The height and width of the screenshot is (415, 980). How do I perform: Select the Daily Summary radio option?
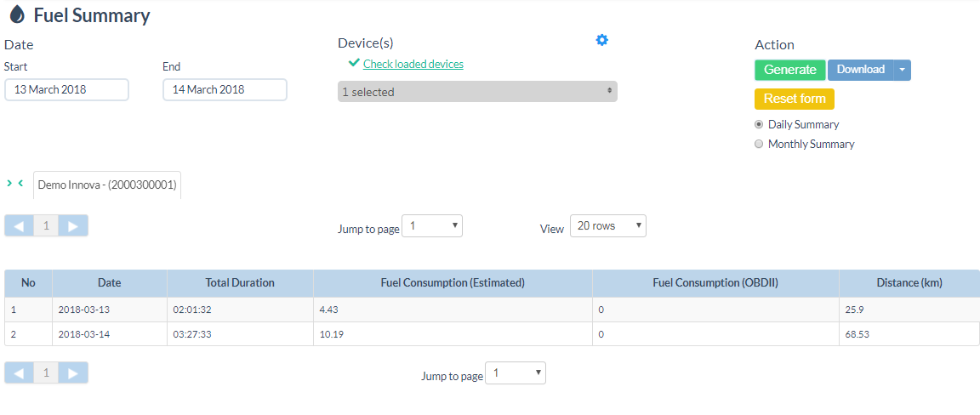coord(759,125)
